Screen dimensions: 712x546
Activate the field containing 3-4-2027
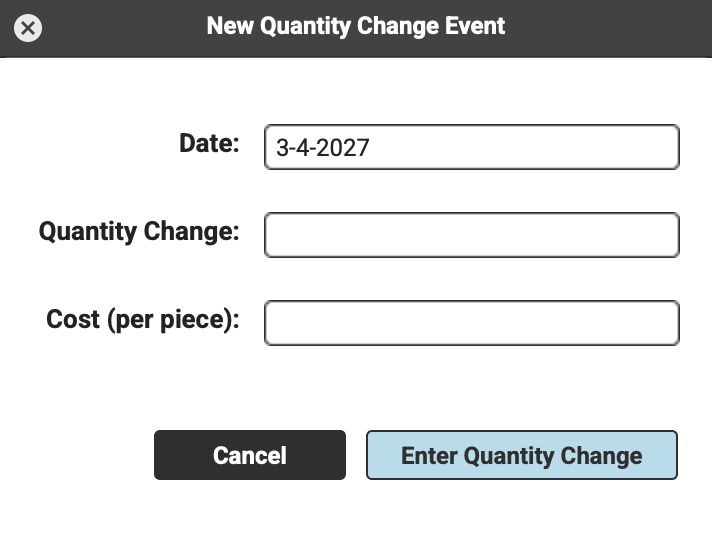coord(471,147)
